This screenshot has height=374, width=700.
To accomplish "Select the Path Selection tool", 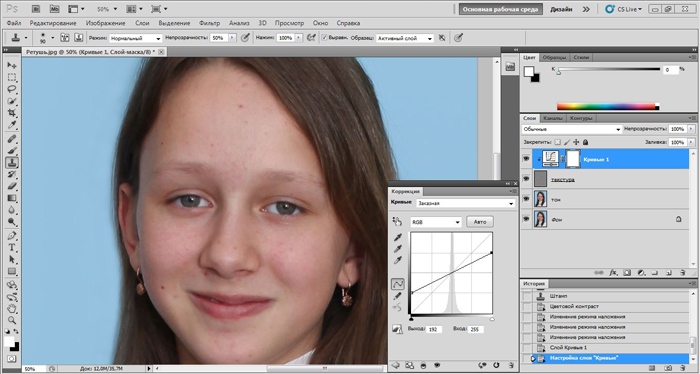I will coord(12,260).
